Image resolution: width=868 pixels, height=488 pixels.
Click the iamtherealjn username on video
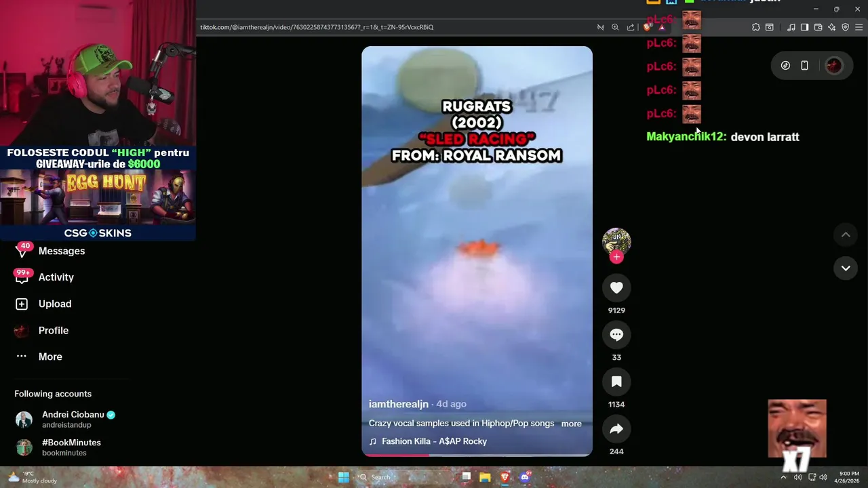pyautogui.click(x=399, y=404)
